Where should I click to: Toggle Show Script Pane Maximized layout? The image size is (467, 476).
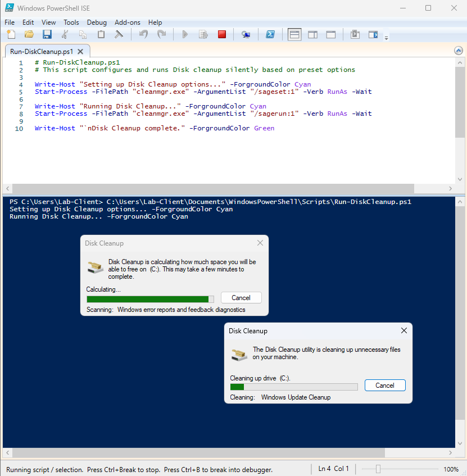click(330, 34)
